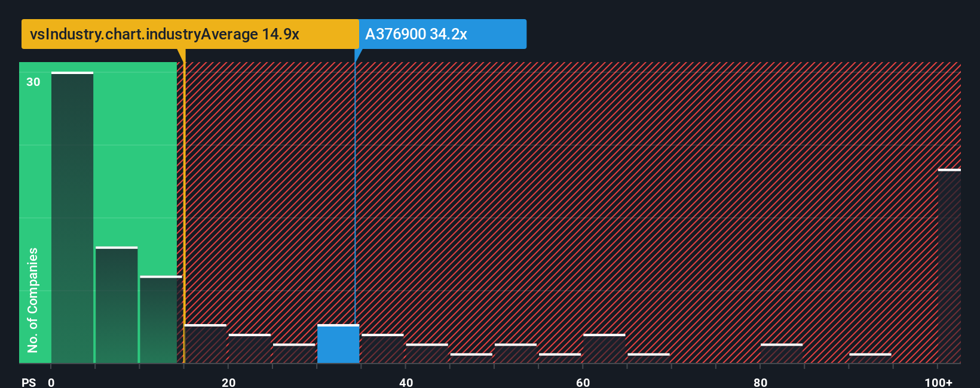
Task: Click the PS axis label
Action: point(29,382)
